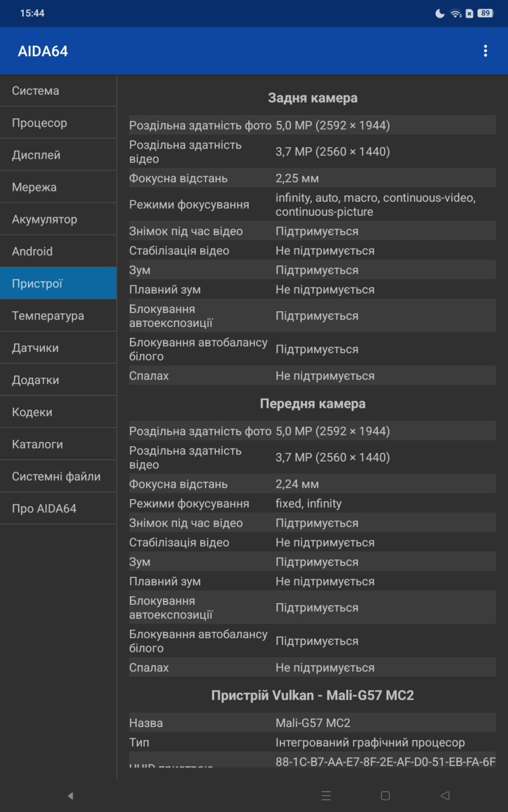Tap the Wi-Fi status icon
This screenshot has height=812, width=508.
tap(456, 13)
